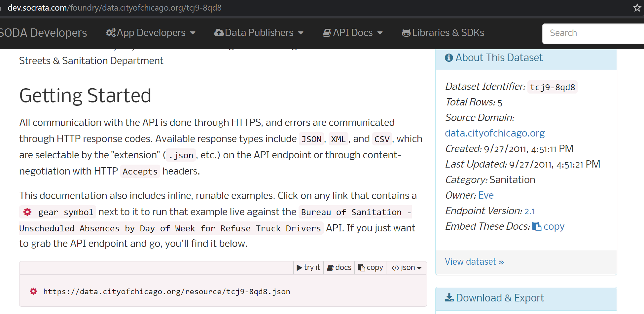Click the book icon beside API Docs
Image resolution: width=644 pixels, height=314 pixels.
(327, 32)
